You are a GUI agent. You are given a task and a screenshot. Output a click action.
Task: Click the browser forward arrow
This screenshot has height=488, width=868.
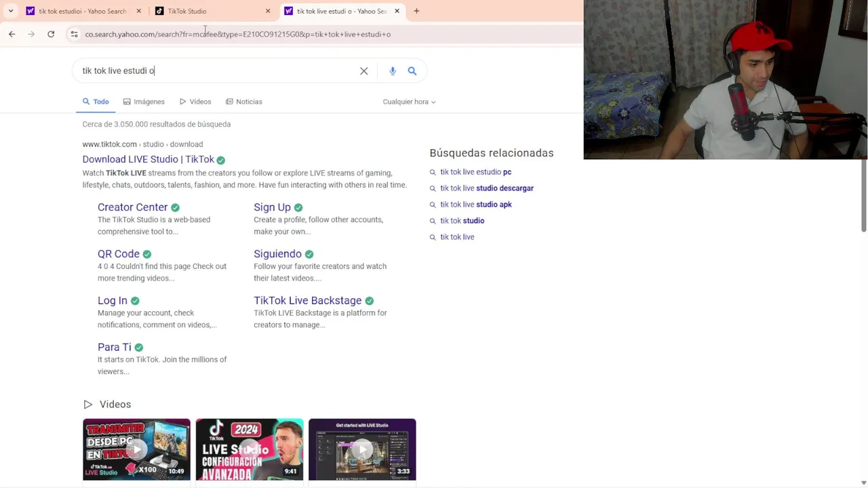pyautogui.click(x=31, y=34)
